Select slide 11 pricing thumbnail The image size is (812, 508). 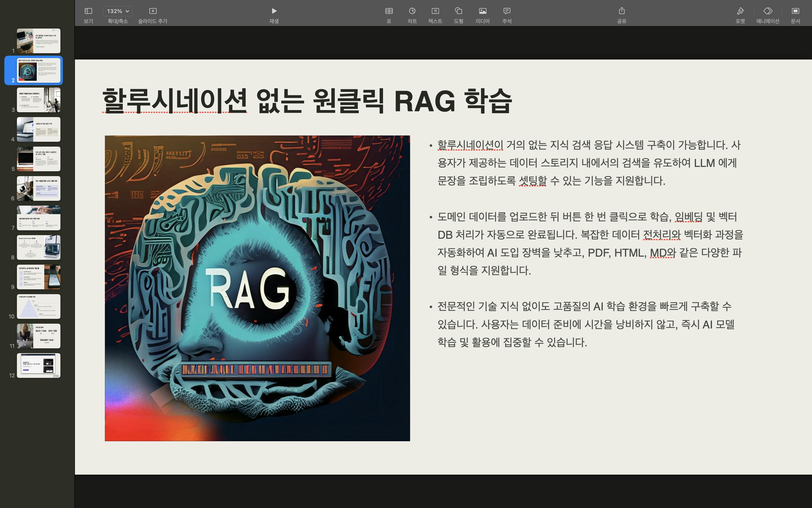[x=39, y=336]
